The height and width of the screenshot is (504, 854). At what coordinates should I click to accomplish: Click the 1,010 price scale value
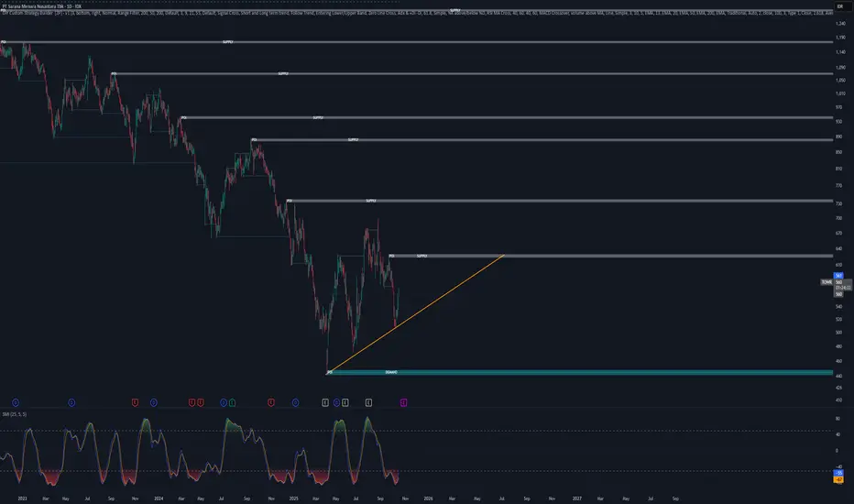point(840,93)
